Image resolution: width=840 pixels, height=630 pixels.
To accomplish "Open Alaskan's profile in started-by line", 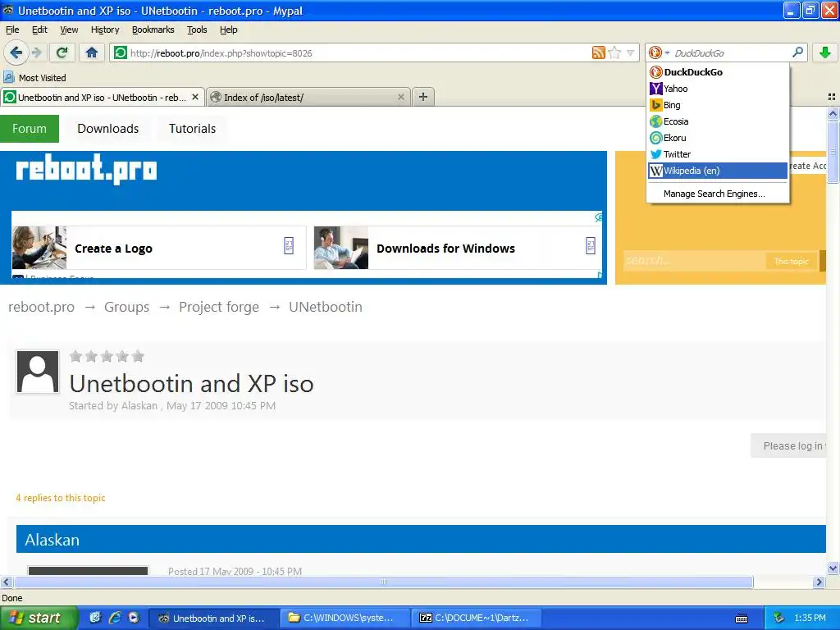I will (x=139, y=405).
